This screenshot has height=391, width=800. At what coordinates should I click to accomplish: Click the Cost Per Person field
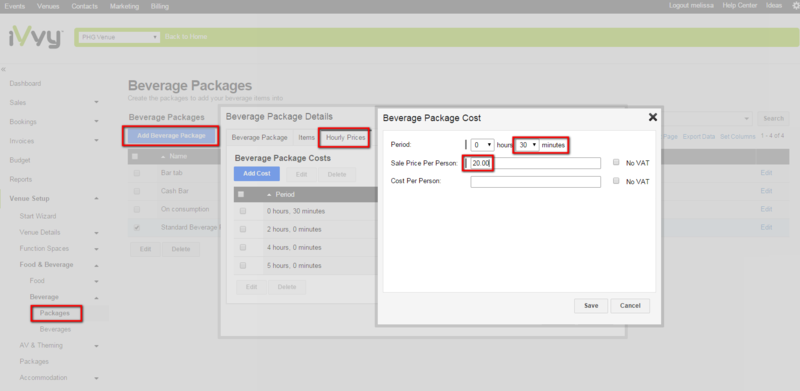coord(535,182)
